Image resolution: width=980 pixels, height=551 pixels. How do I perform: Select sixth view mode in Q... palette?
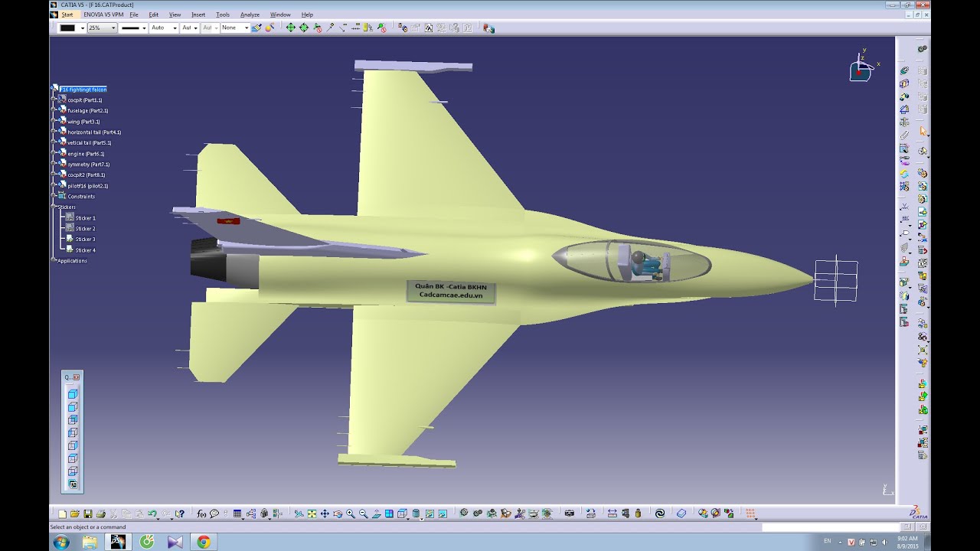pos(73,458)
